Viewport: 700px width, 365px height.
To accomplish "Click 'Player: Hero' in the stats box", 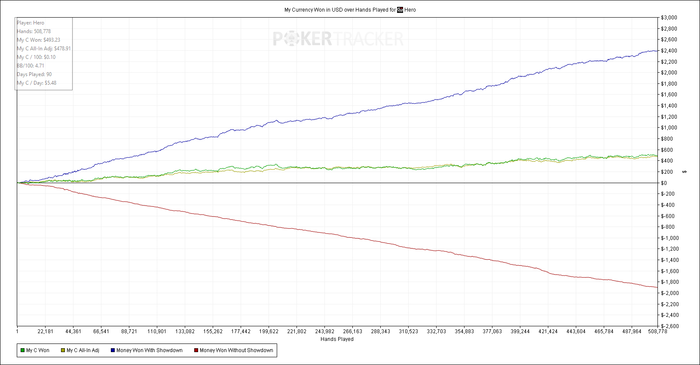I will point(31,23).
